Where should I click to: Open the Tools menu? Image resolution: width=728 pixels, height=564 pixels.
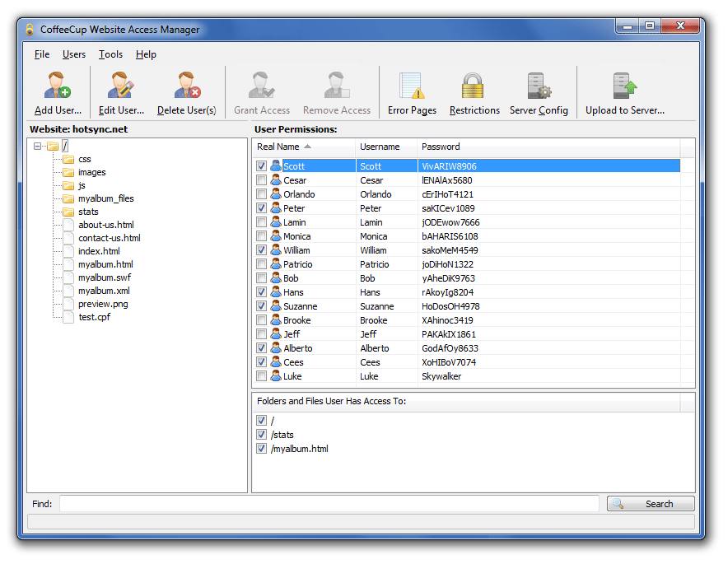[x=110, y=54]
